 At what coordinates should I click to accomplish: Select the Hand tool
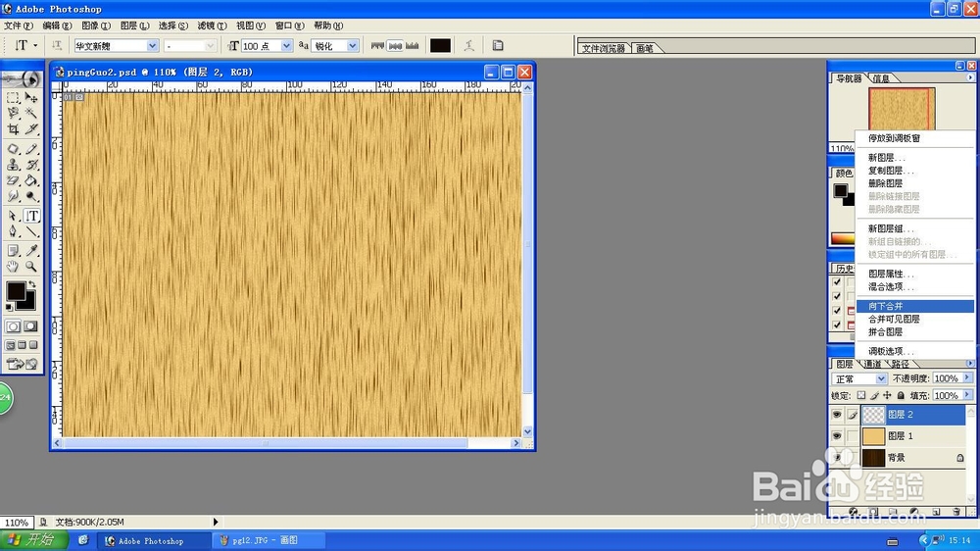pyautogui.click(x=13, y=267)
